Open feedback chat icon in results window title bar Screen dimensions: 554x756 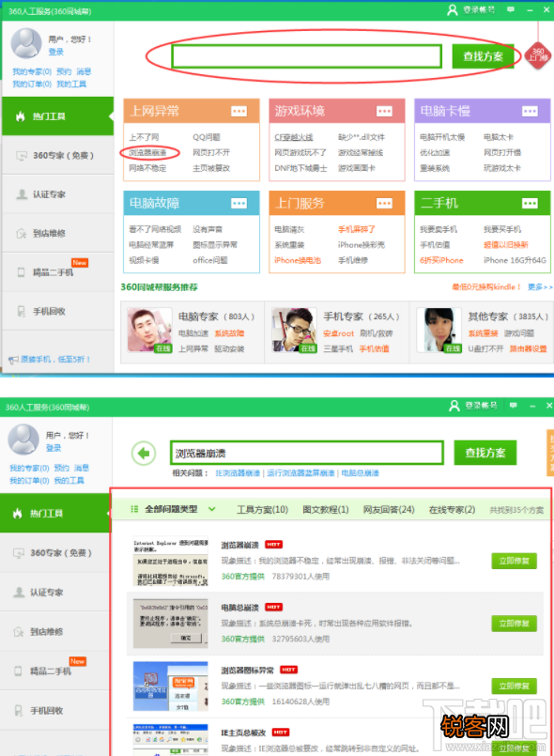513,406
